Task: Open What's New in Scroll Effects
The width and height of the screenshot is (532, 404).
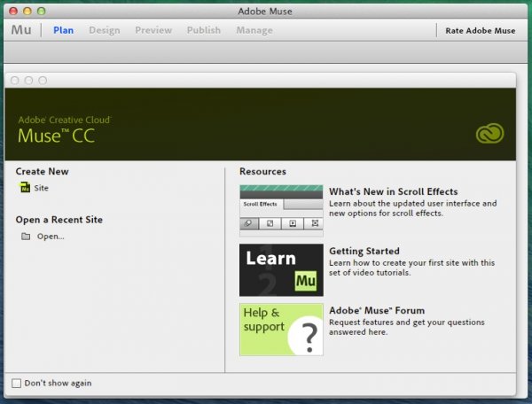Action: click(393, 191)
